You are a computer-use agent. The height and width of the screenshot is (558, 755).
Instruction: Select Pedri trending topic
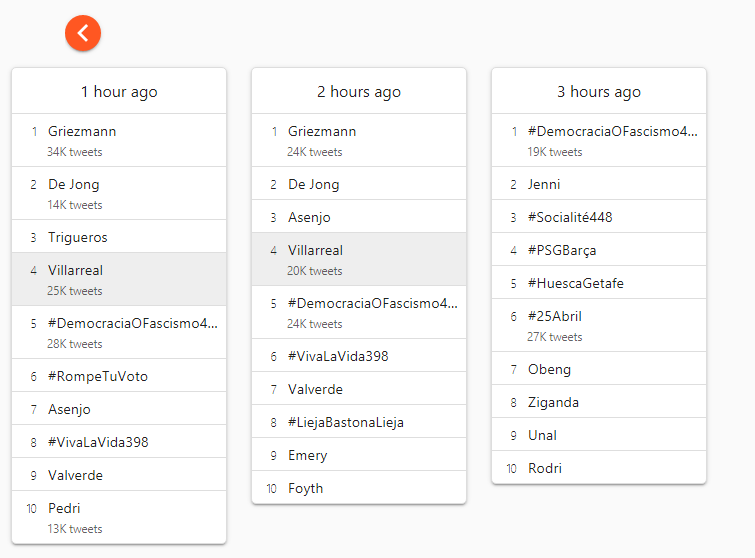tap(64, 508)
